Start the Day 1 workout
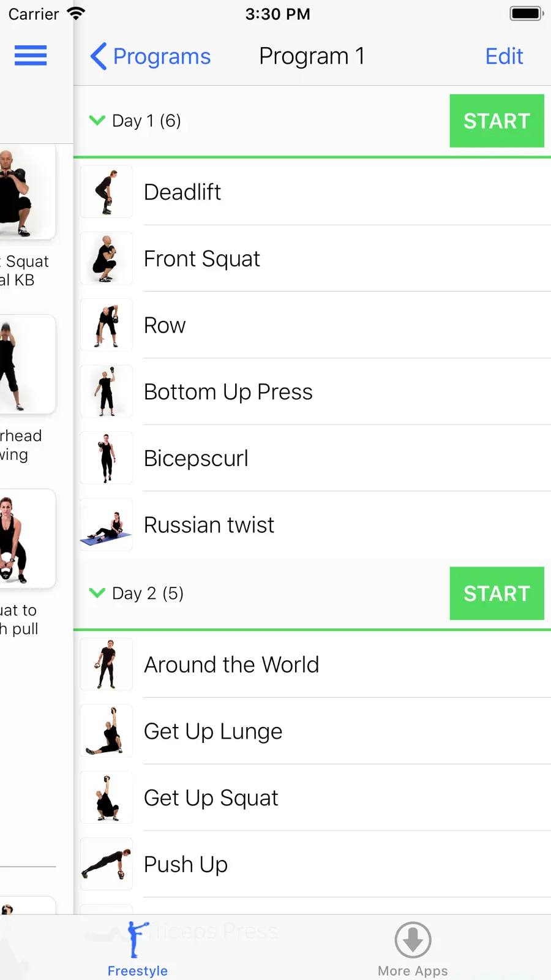This screenshot has height=980, width=551. click(497, 121)
